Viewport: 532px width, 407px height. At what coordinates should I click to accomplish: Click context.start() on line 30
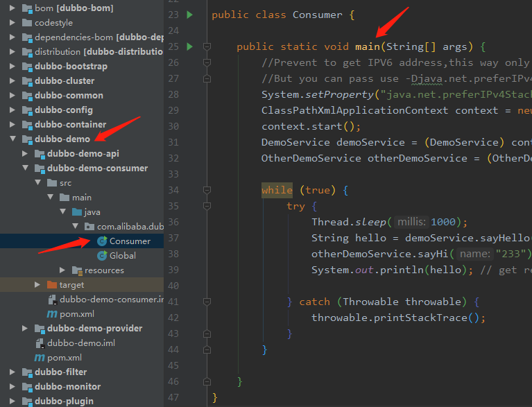(311, 126)
